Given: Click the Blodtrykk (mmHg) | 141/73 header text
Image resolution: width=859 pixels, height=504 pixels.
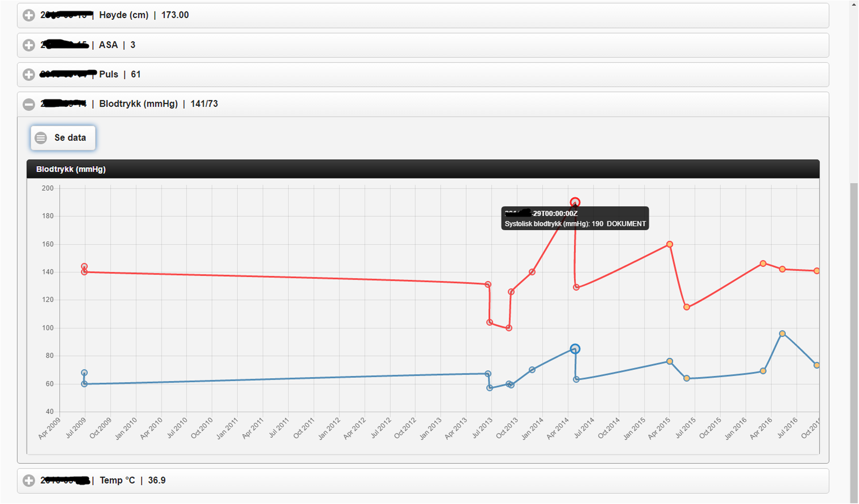Looking at the screenshot, I should 158,104.
